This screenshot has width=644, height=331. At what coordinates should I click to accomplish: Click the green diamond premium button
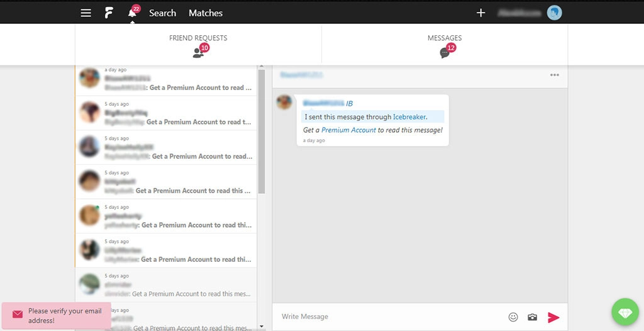click(x=625, y=312)
